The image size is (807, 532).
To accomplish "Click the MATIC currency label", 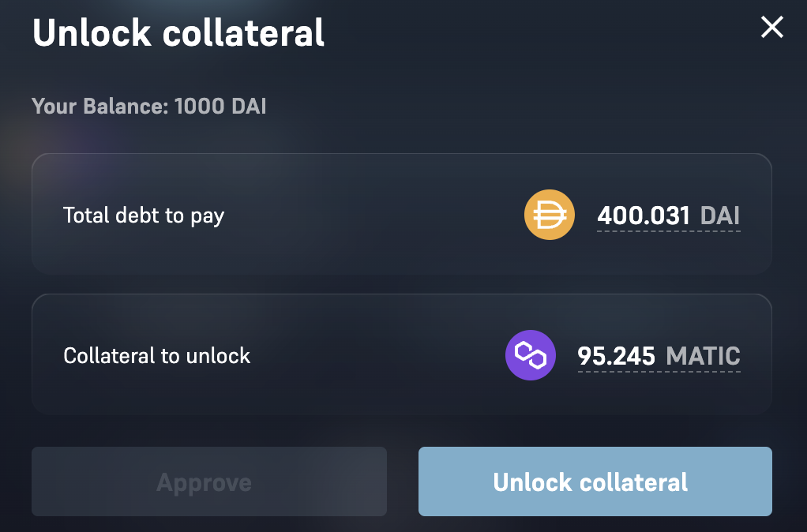I will pos(703,355).
